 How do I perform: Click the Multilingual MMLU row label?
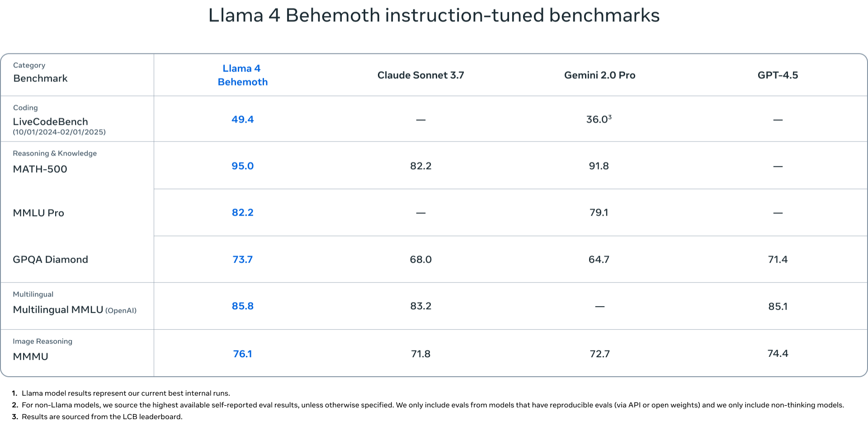click(x=58, y=310)
